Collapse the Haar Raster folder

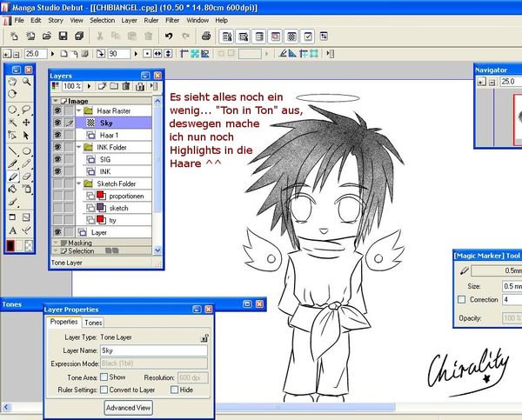pyautogui.click(x=79, y=110)
